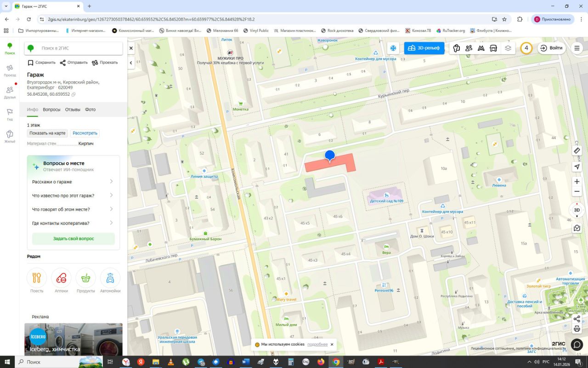Click the metro layer icon

481,48
